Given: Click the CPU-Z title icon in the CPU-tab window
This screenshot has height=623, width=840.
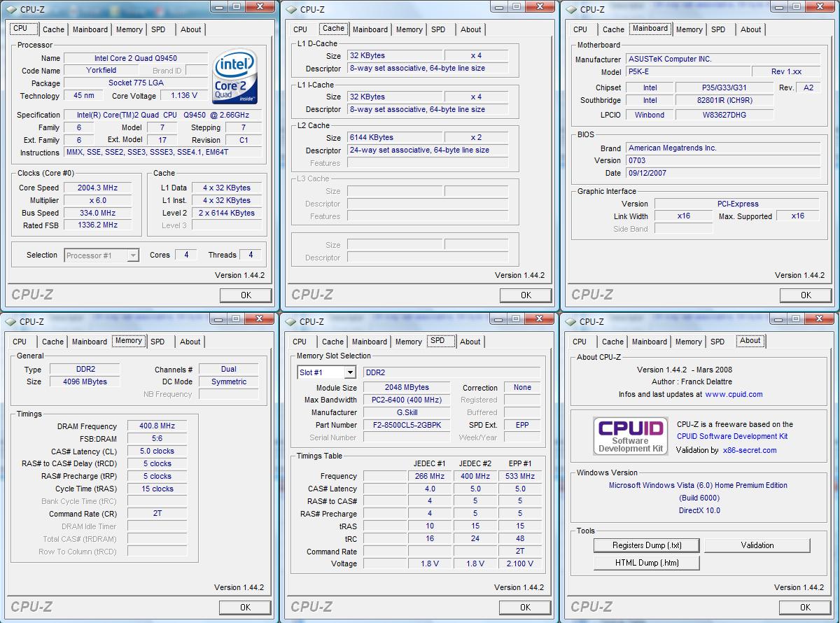Looking at the screenshot, I should tap(10, 9).
